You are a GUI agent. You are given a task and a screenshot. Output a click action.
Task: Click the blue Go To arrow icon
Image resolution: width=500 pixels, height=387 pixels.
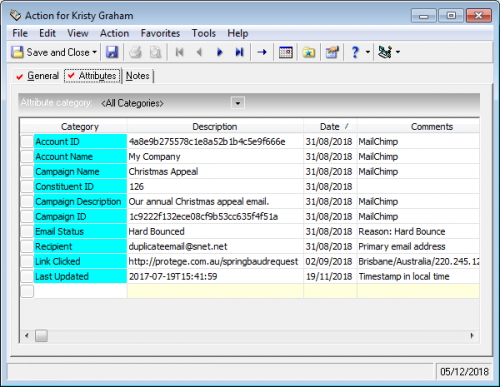click(262, 52)
